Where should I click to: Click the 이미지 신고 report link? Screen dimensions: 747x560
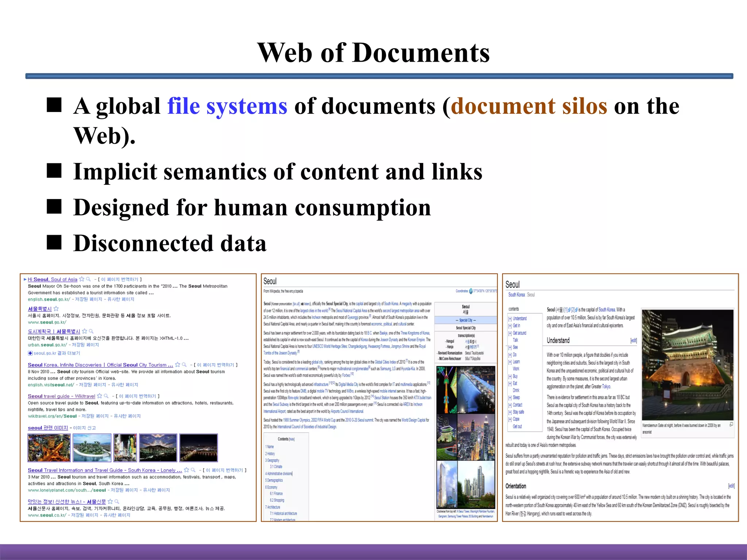[84, 428]
